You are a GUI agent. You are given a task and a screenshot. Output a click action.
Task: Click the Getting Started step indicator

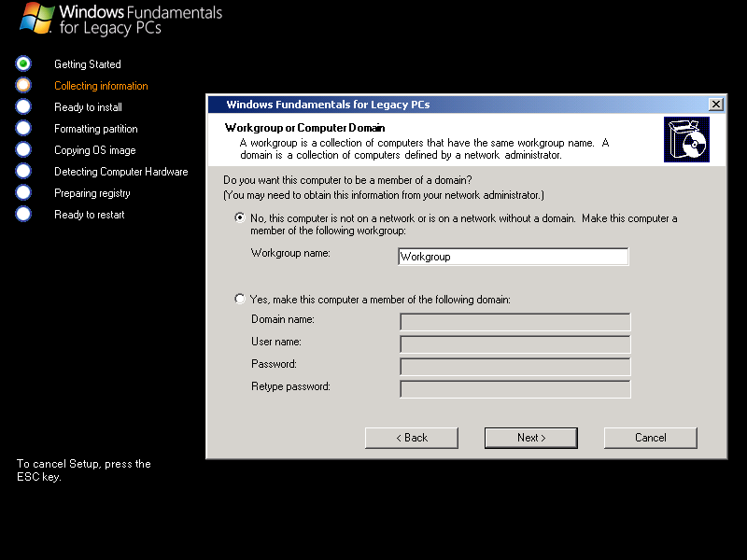[x=23, y=63]
